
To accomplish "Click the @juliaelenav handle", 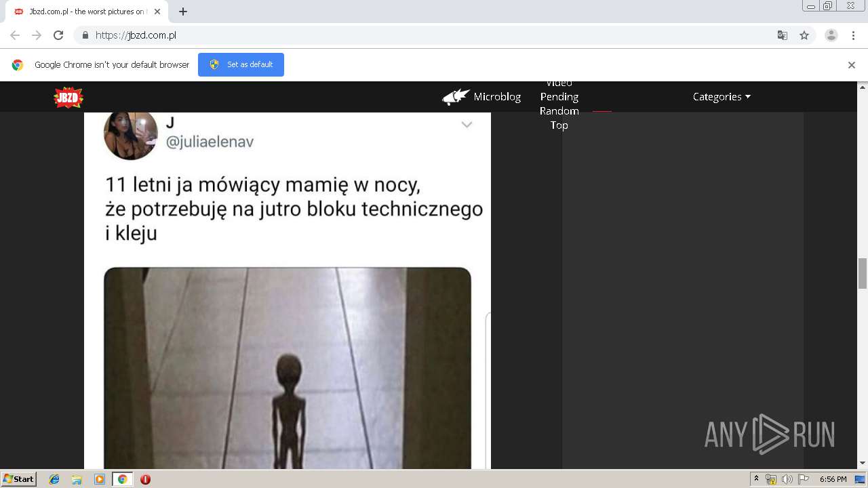I will pyautogui.click(x=210, y=142).
